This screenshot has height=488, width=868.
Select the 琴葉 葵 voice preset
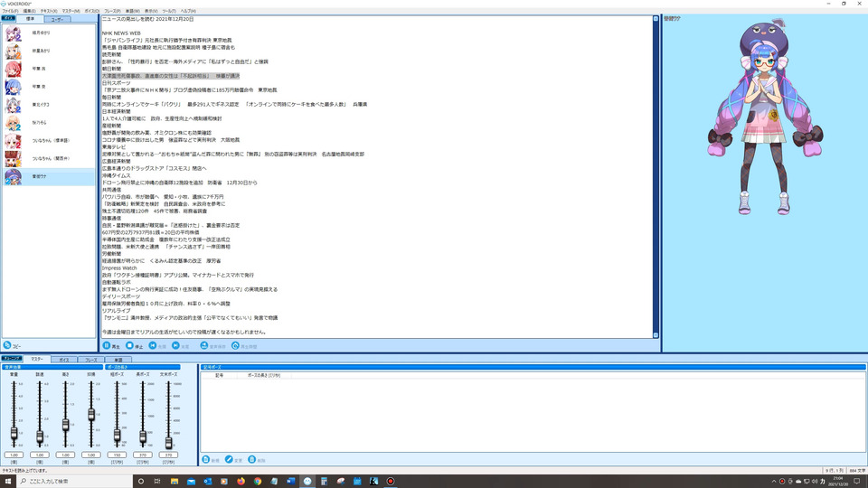pos(49,87)
